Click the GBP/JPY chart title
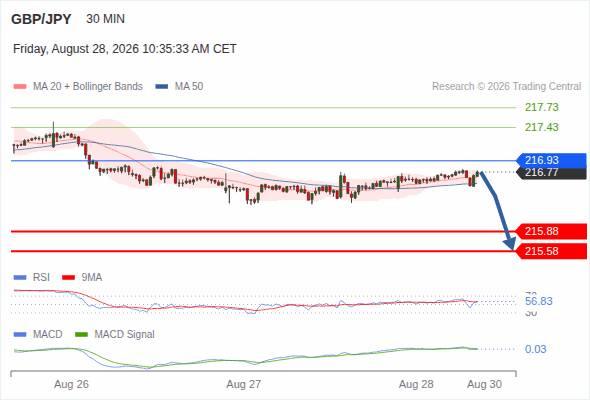590x400 pixels. point(41,19)
